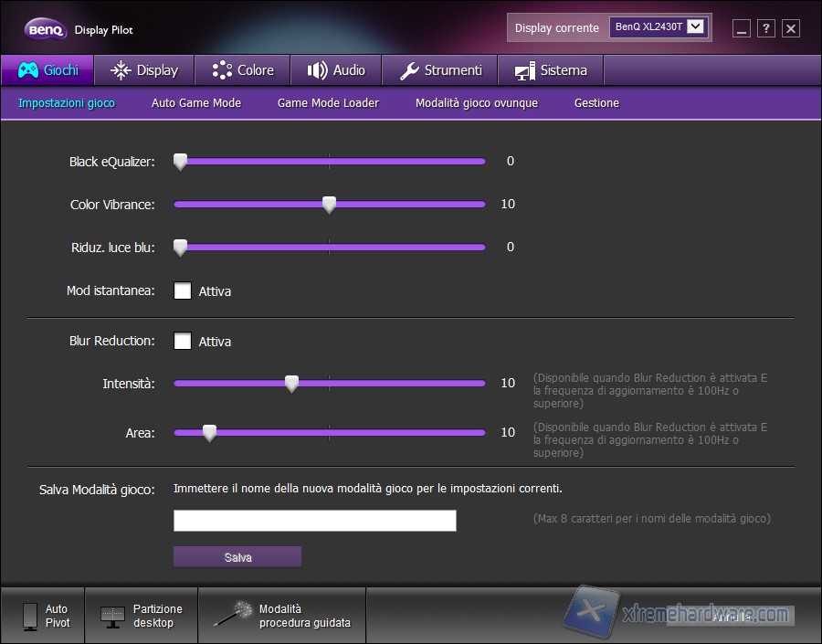Open the Game Mode Loader tab
This screenshot has height=644, width=822.
[327, 103]
